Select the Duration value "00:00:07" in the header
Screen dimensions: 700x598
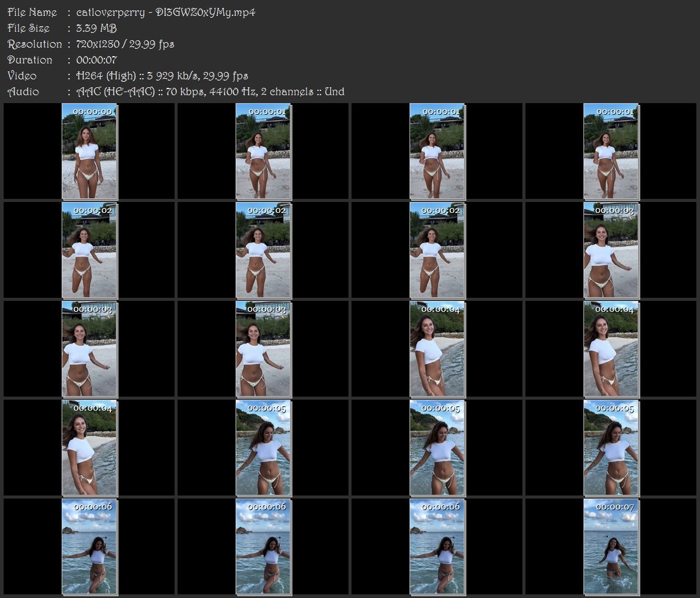pos(96,60)
